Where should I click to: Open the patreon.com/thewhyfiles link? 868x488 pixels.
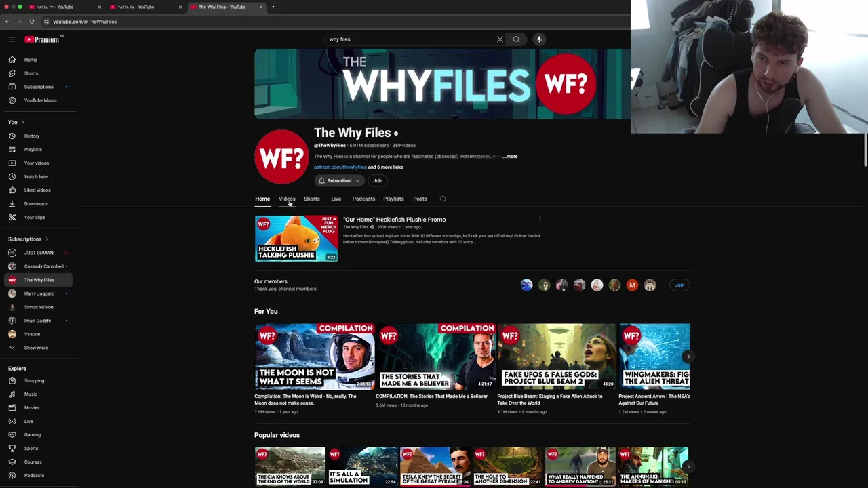340,167
